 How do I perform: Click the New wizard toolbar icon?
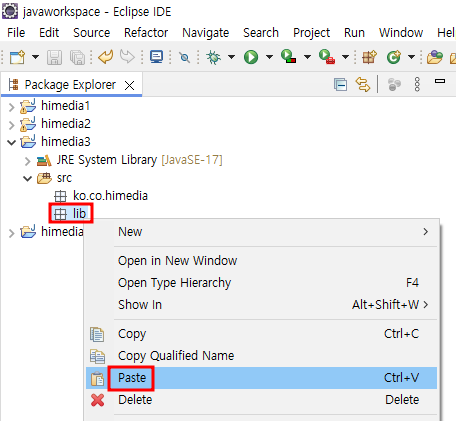[x=17, y=57]
